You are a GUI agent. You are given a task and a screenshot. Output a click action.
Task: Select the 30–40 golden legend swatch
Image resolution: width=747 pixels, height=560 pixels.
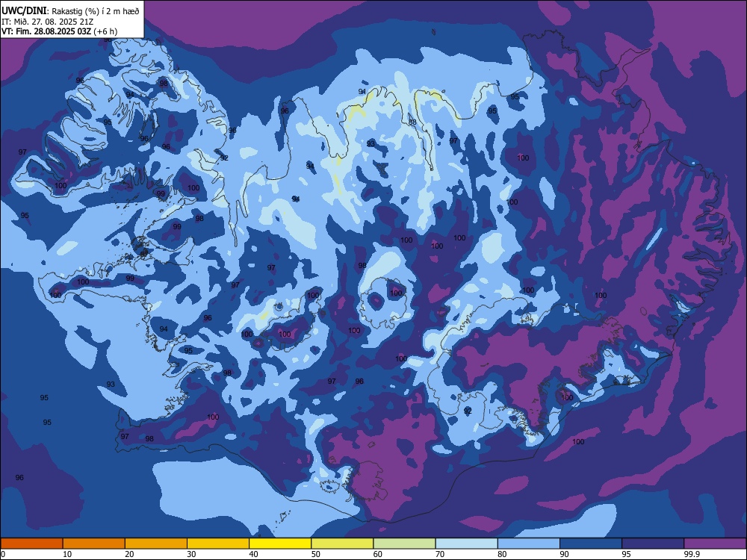(218, 544)
